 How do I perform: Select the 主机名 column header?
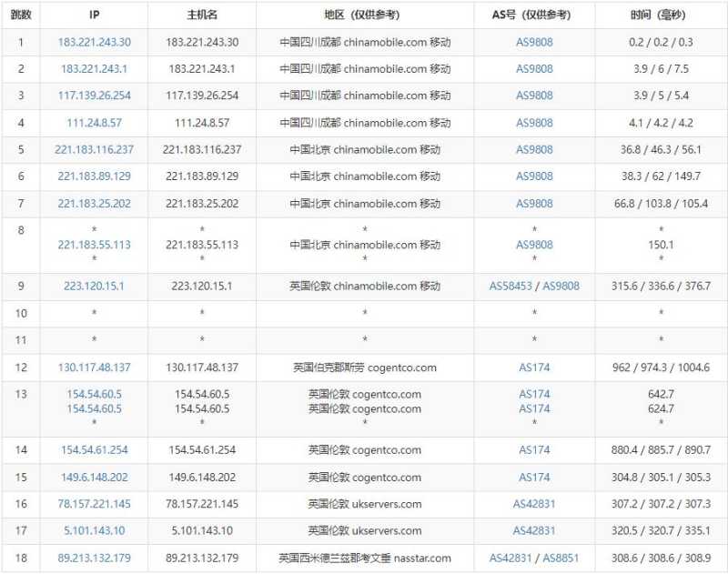coord(202,15)
